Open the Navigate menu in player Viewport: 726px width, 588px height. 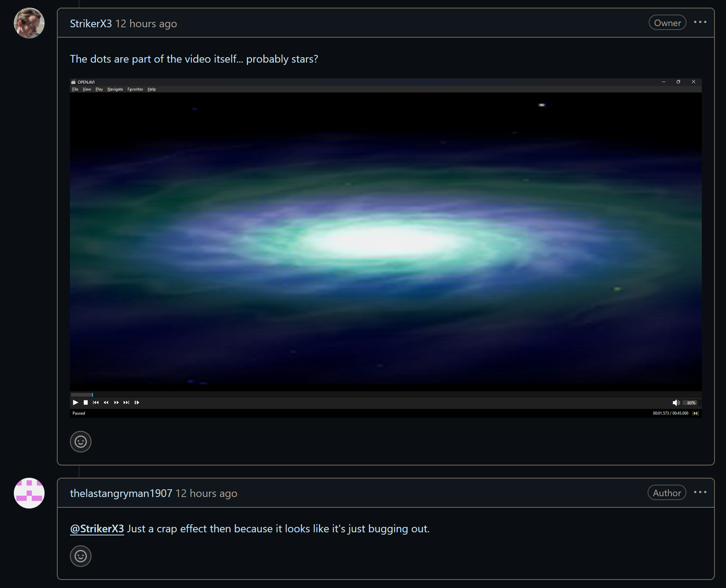[115, 89]
